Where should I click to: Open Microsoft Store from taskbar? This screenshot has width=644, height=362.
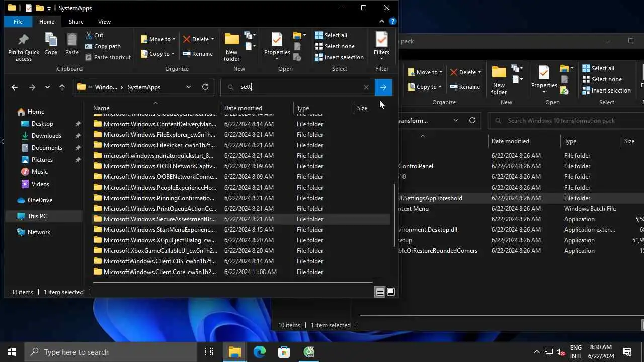click(x=284, y=352)
